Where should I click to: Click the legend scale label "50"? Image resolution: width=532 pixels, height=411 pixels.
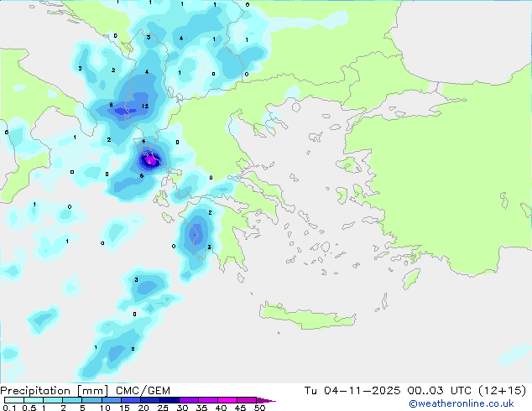click(x=259, y=408)
